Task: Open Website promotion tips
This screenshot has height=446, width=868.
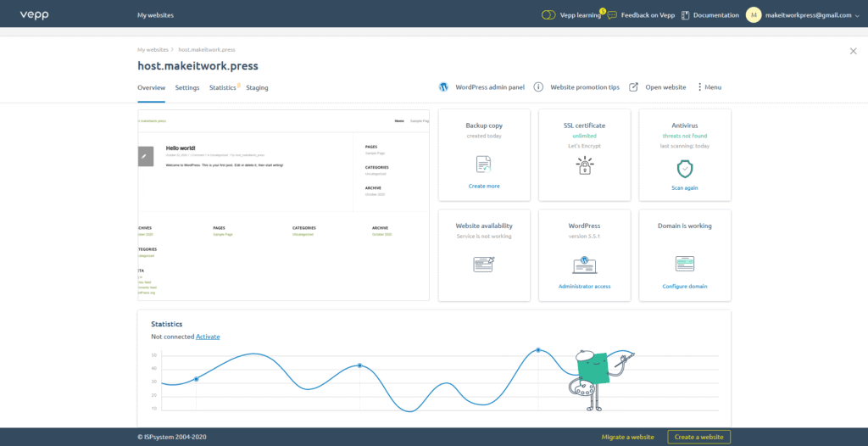Action: [x=585, y=87]
